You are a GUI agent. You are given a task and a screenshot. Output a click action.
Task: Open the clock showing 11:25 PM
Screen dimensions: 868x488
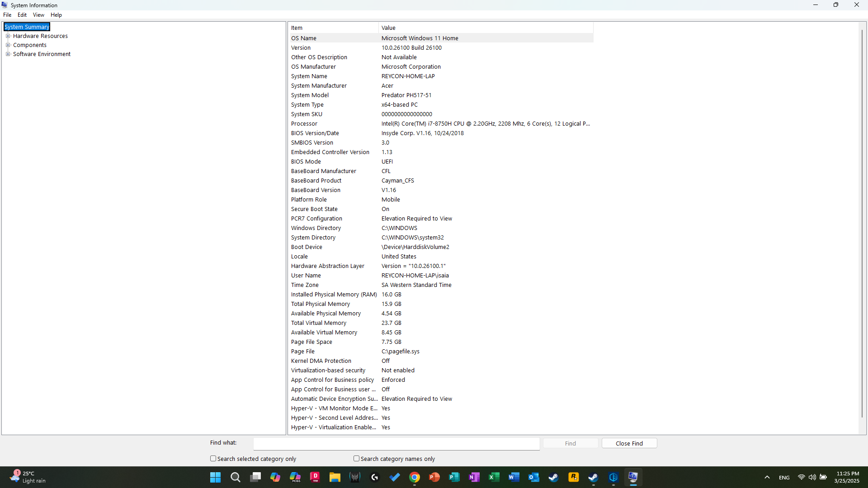(848, 477)
